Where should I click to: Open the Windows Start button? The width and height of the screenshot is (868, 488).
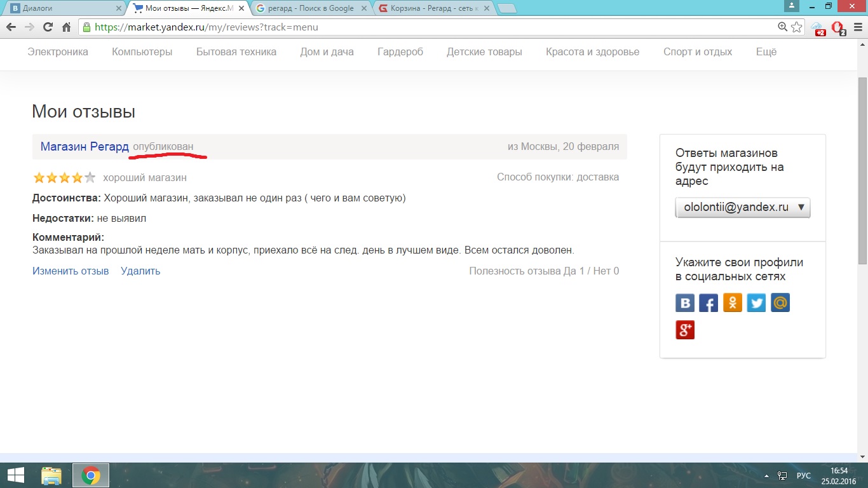tap(15, 475)
